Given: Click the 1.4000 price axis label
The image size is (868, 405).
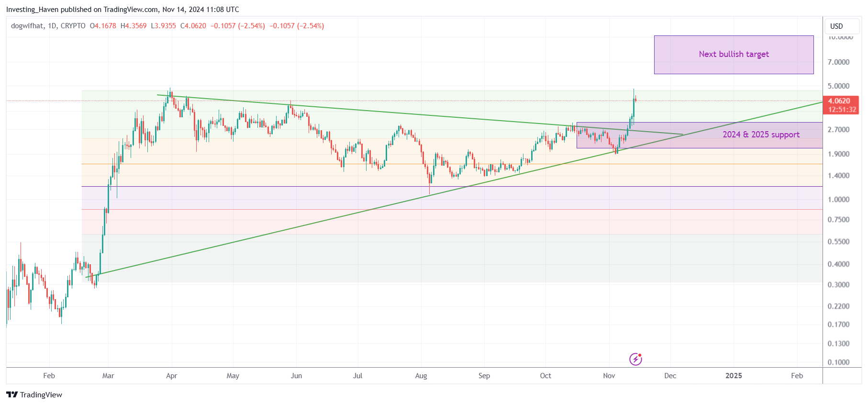Looking at the screenshot, I should pos(838,176).
